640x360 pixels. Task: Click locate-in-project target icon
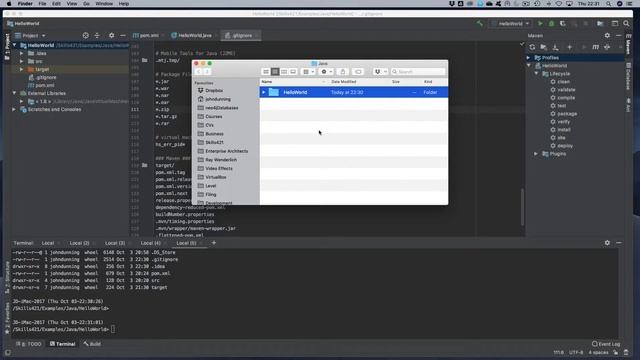[x=85, y=36]
